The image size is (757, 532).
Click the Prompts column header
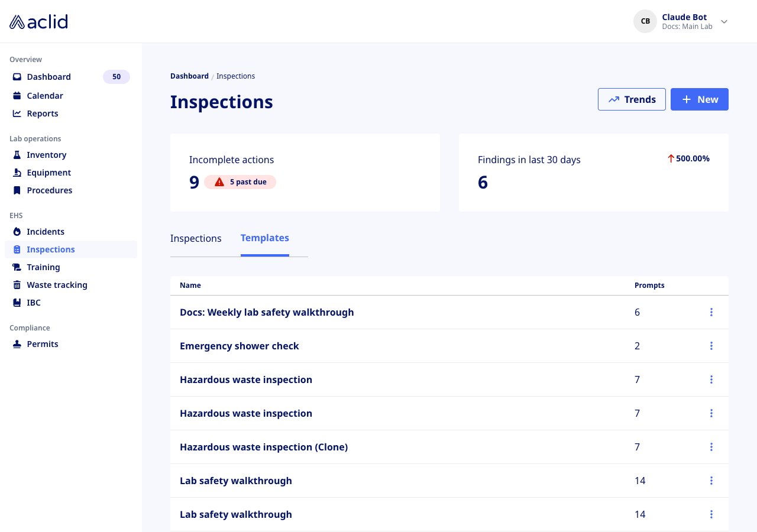[649, 286]
